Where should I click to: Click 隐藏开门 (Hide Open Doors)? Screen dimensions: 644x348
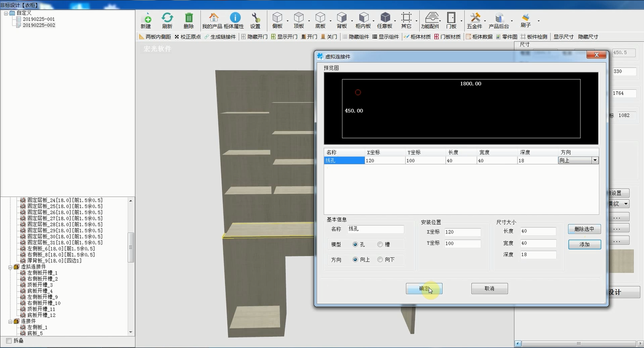(x=254, y=37)
